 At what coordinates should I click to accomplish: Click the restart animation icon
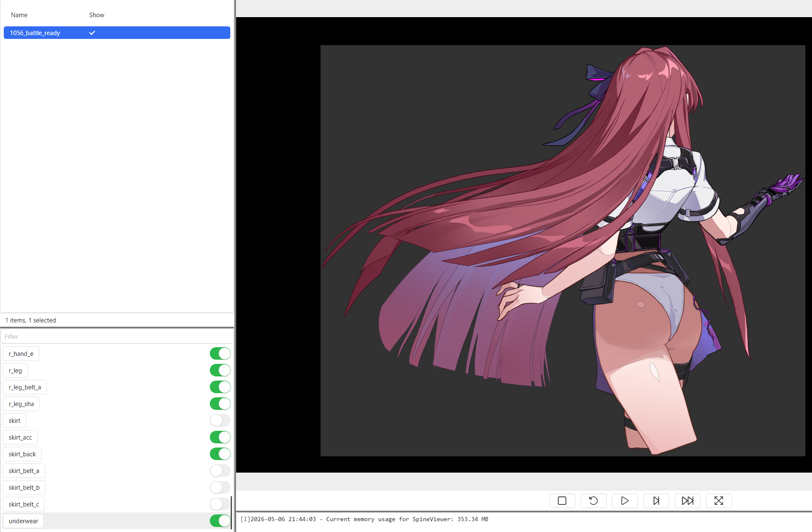[593, 501]
